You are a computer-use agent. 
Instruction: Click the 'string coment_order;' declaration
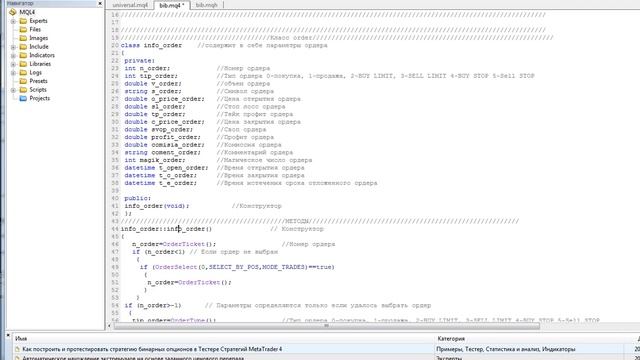(162, 153)
